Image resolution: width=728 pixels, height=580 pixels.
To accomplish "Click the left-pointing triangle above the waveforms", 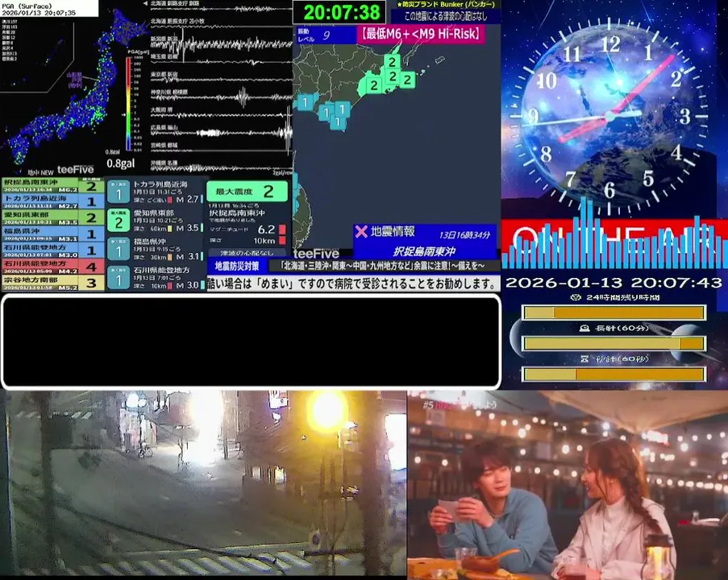I will 145,3.
